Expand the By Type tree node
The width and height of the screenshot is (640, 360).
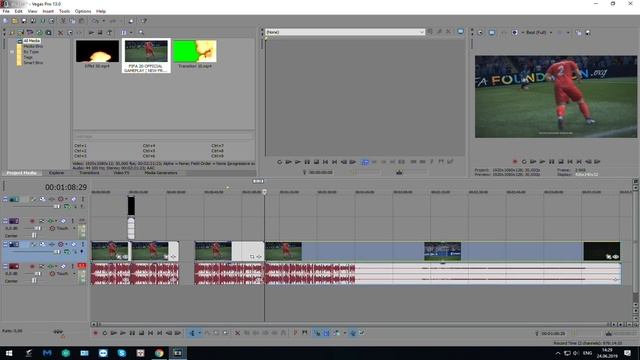pyautogui.click(x=12, y=52)
